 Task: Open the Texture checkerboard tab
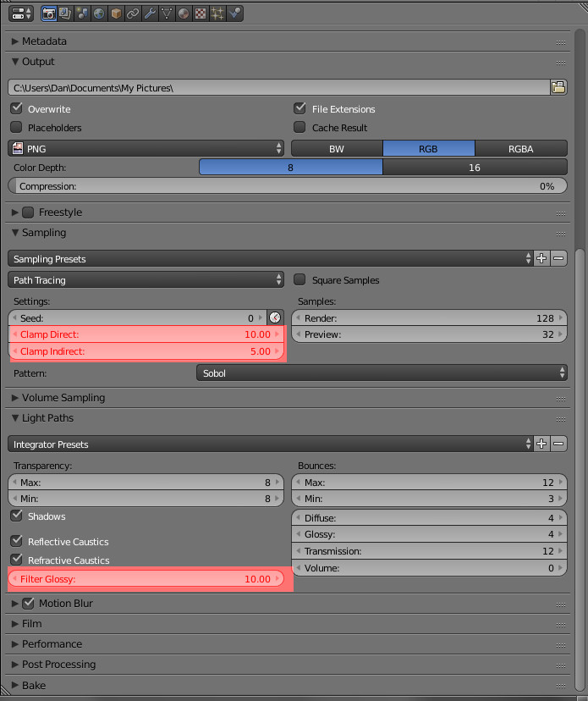[x=201, y=14]
